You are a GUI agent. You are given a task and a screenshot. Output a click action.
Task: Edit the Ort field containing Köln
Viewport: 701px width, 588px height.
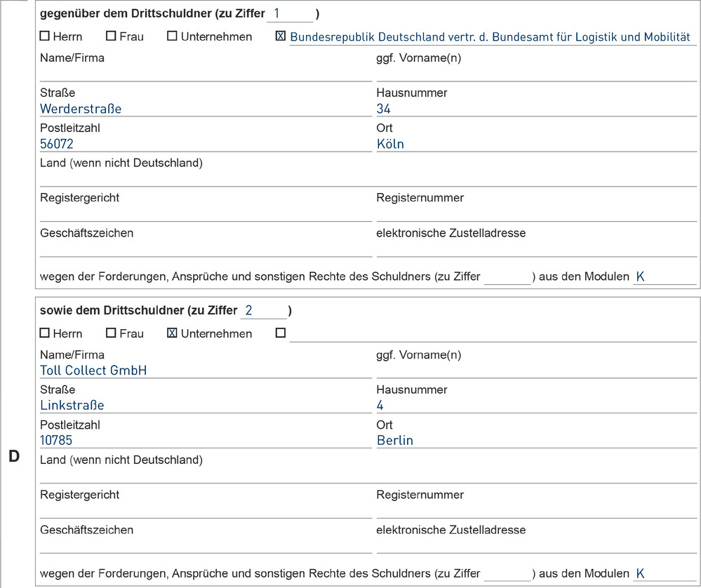[x=536, y=144]
